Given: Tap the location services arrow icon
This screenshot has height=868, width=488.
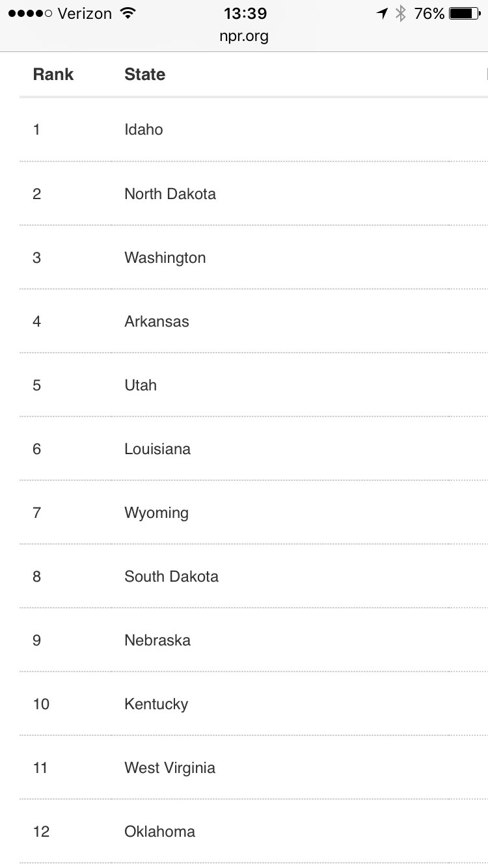Looking at the screenshot, I should (382, 14).
